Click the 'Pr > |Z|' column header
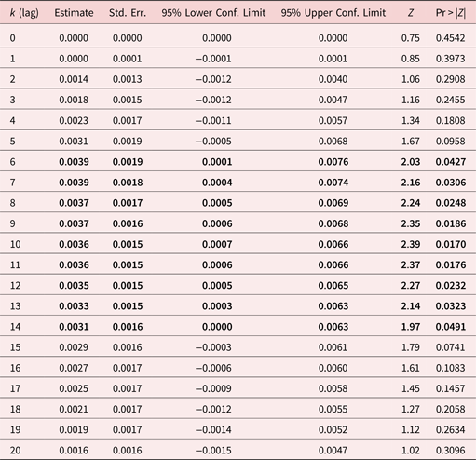The image size is (476, 460). coord(451,13)
